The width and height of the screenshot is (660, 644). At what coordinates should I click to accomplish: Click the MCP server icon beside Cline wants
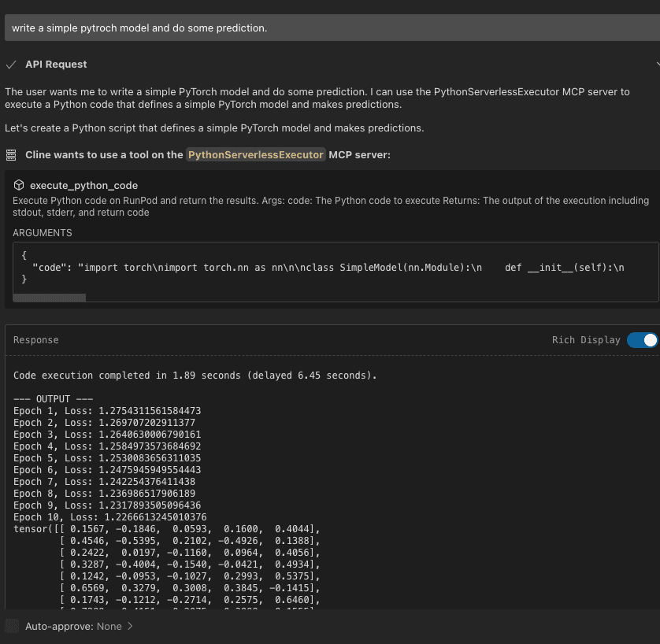click(11, 155)
